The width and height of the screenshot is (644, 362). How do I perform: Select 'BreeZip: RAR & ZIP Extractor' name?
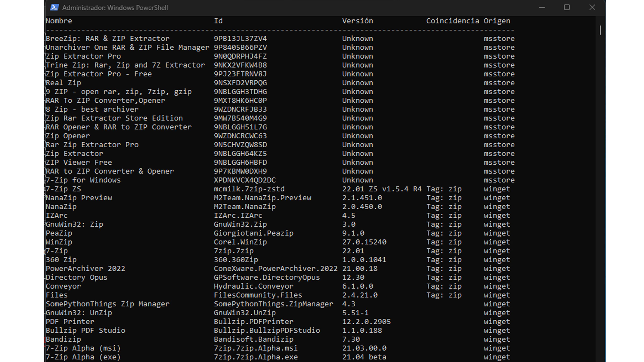click(108, 39)
